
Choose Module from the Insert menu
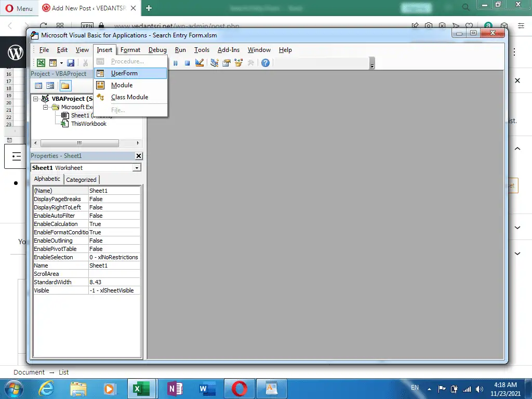click(x=130, y=85)
